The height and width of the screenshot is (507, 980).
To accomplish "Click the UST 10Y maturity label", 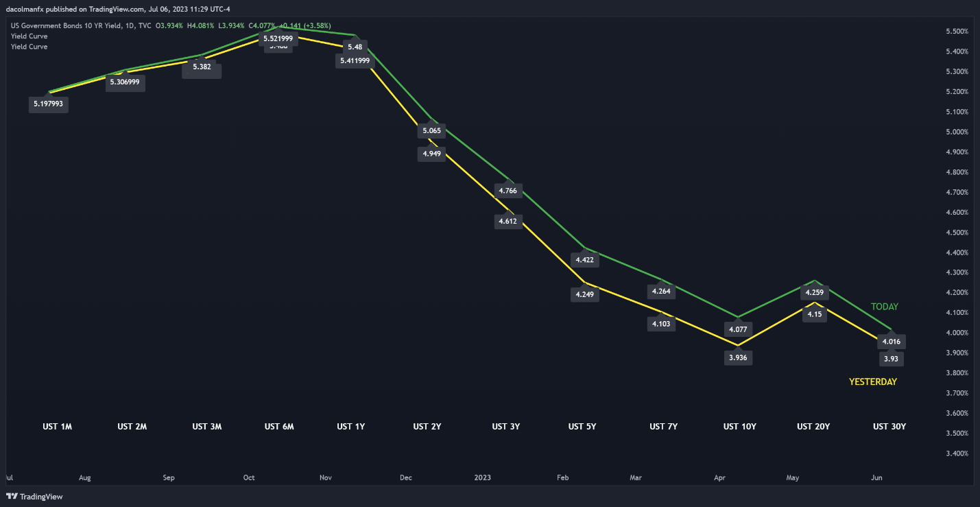I will (x=739, y=427).
